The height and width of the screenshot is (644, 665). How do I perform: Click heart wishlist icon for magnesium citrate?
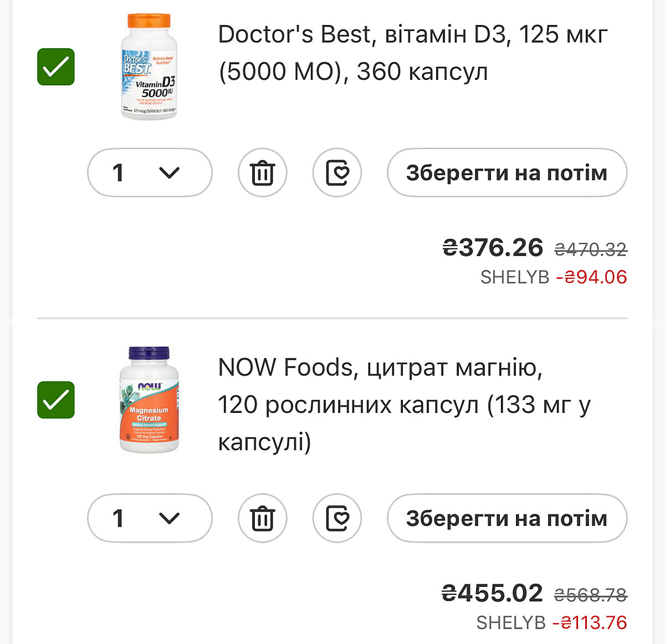337,518
